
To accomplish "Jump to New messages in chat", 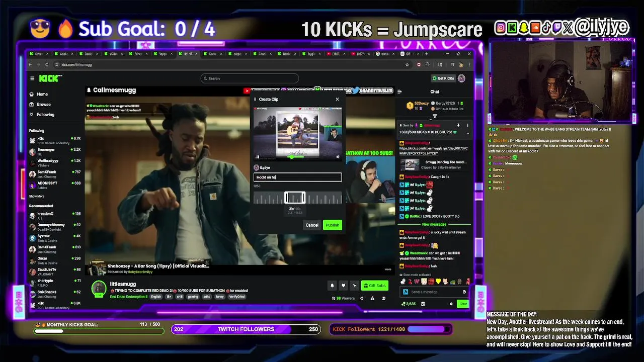I will [x=434, y=224].
